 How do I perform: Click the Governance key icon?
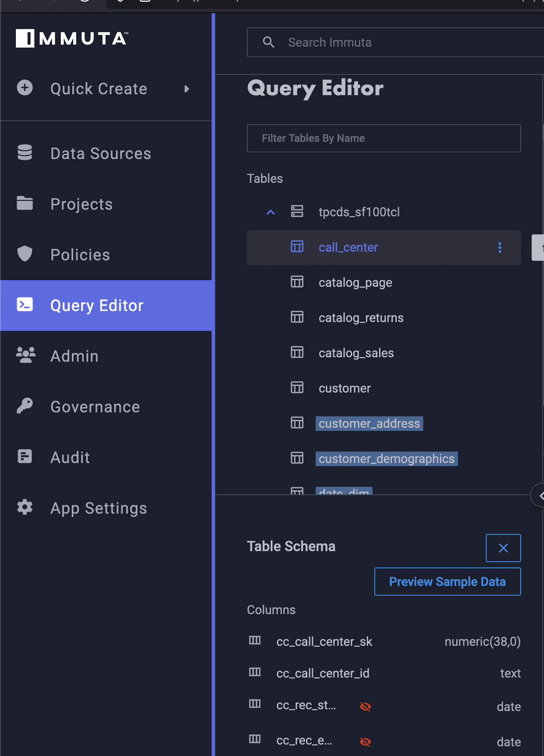pyautogui.click(x=25, y=406)
